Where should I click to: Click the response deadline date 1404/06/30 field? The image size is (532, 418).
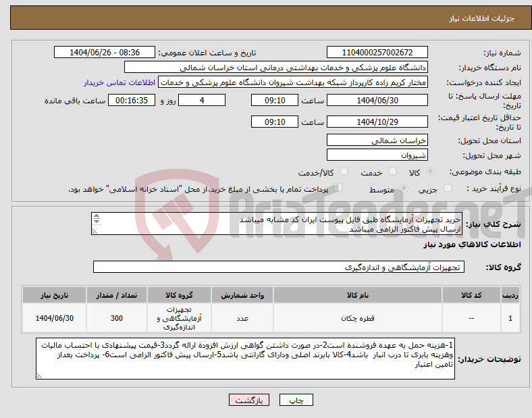pos(377,100)
